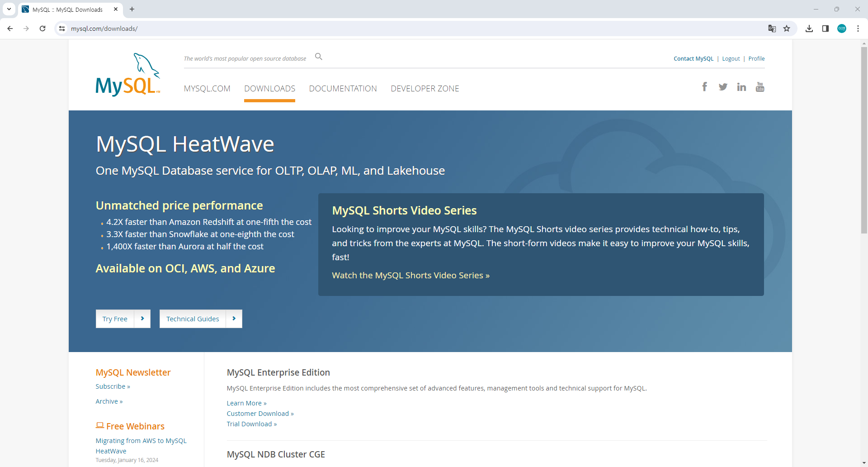Image resolution: width=868 pixels, height=467 pixels.
Task: Click Watch the MySQL Shorts Video Series link
Action: click(410, 275)
